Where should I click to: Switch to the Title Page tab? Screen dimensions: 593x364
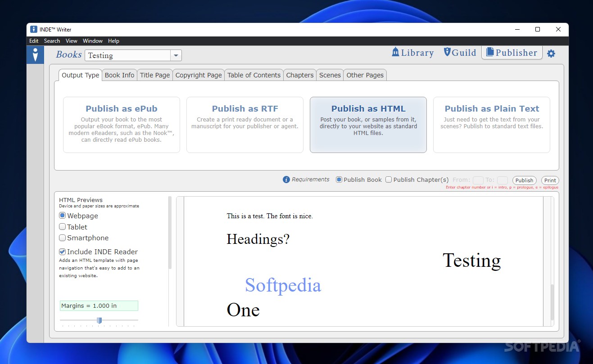[x=155, y=75]
